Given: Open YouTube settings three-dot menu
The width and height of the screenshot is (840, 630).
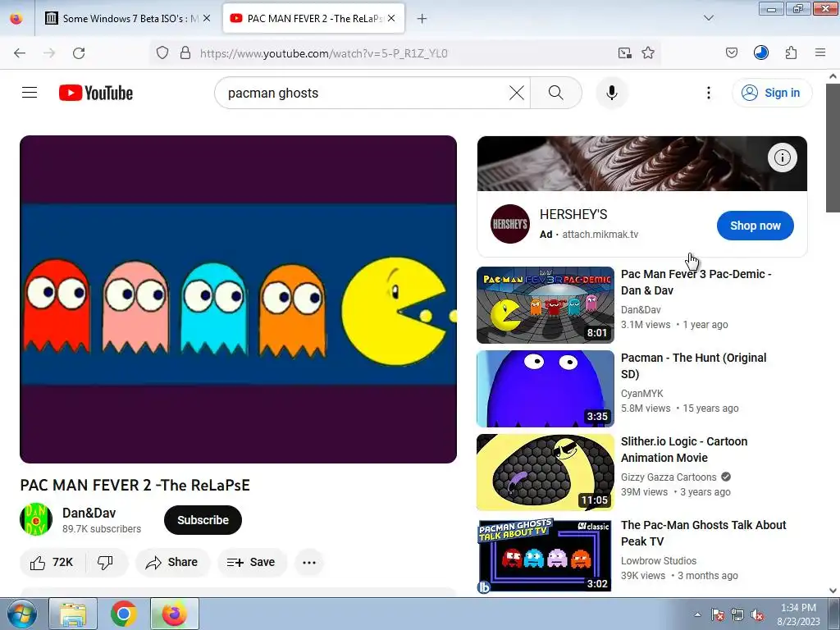Looking at the screenshot, I should click(x=708, y=93).
